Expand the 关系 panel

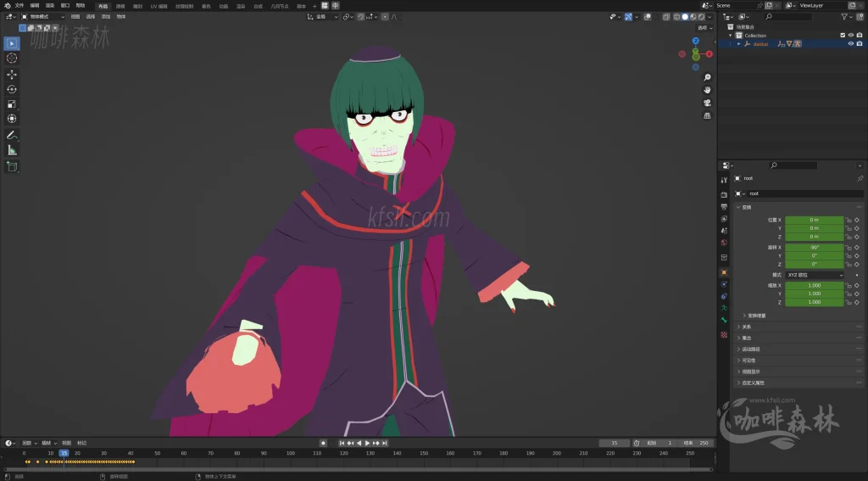point(797,327)
